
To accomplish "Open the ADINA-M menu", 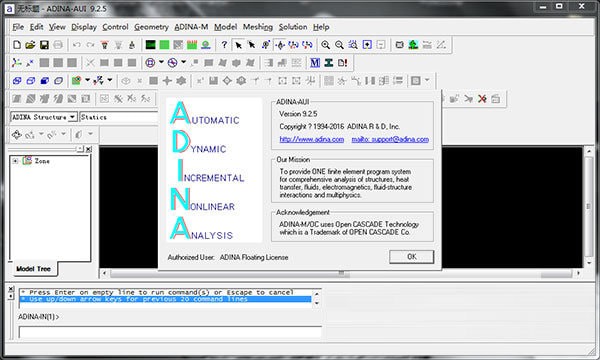I will click(191, 27).
